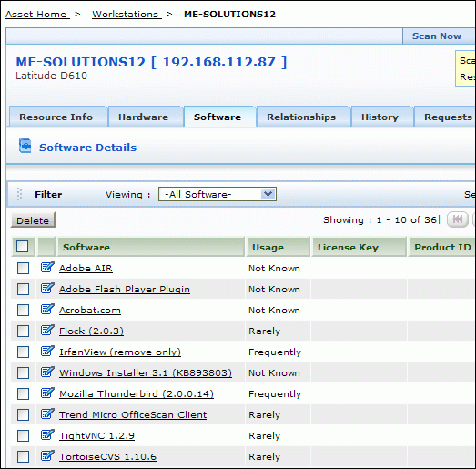
Task: Go to first page navigation icon
Action: click(458, 219)
